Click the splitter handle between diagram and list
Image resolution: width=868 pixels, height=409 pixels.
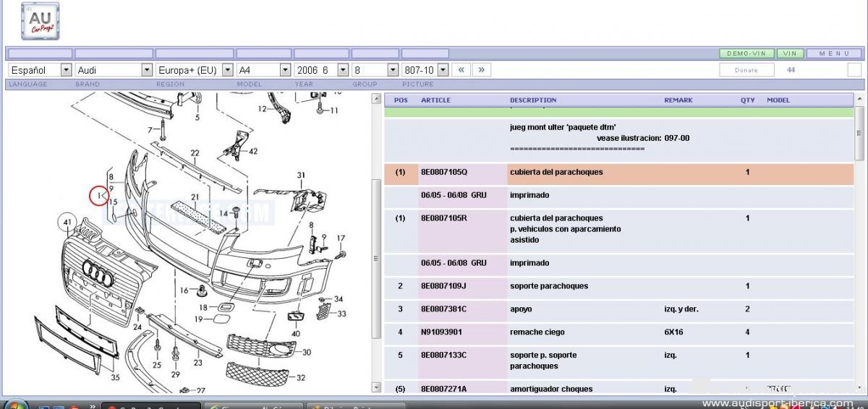pos(375,259)
